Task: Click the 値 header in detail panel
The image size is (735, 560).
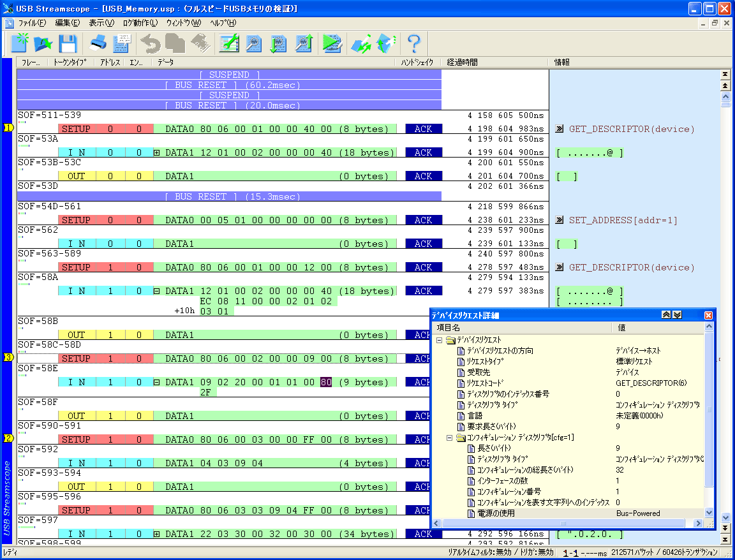Action: click(x=658, y=328)
